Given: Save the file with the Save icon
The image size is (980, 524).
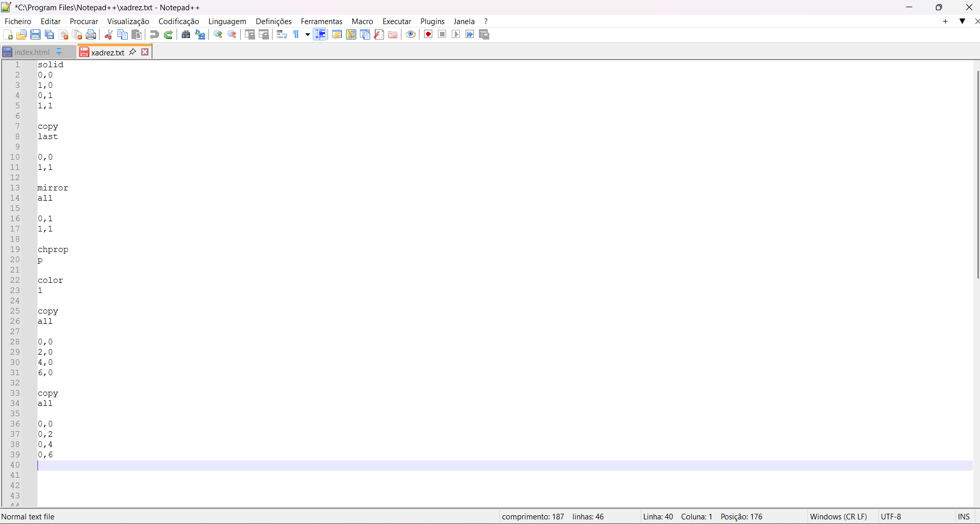Looking at the screenshot, I should pyautogui.click(x=35, y=34).
